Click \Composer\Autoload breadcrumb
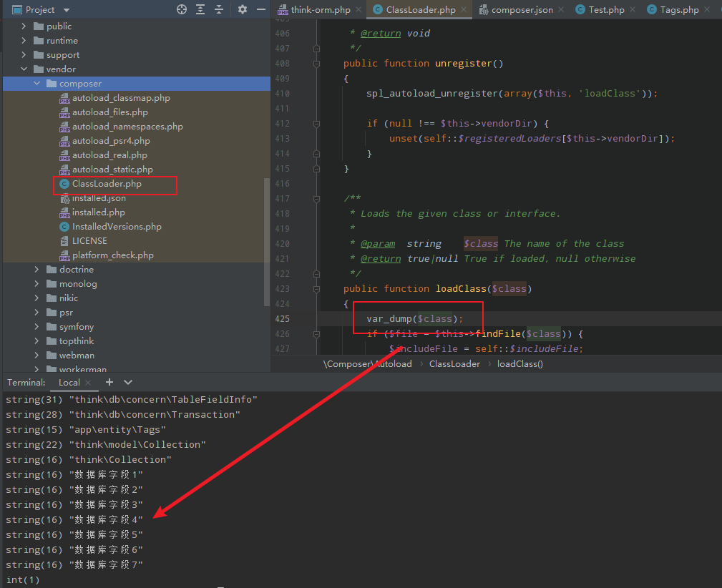 click(368, 364)
